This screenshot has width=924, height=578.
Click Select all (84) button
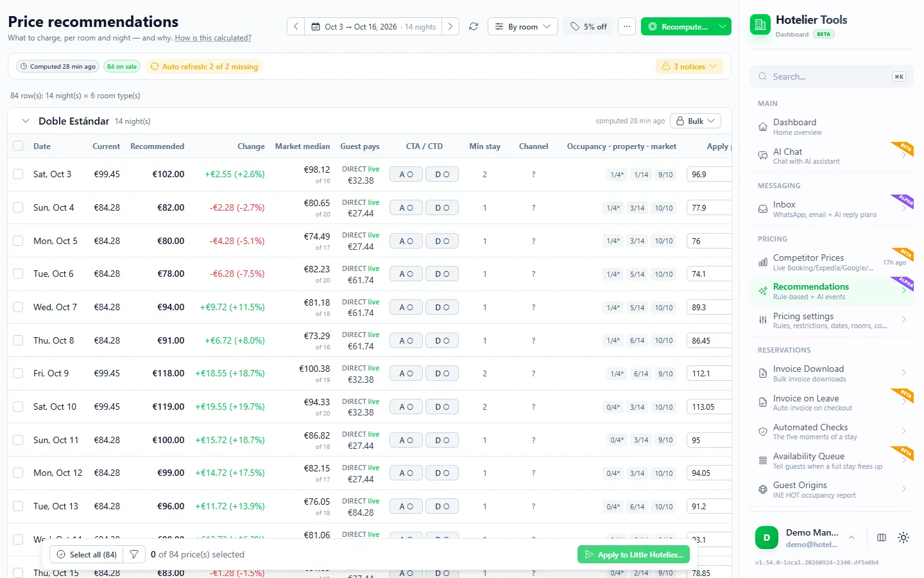(87, 554)
